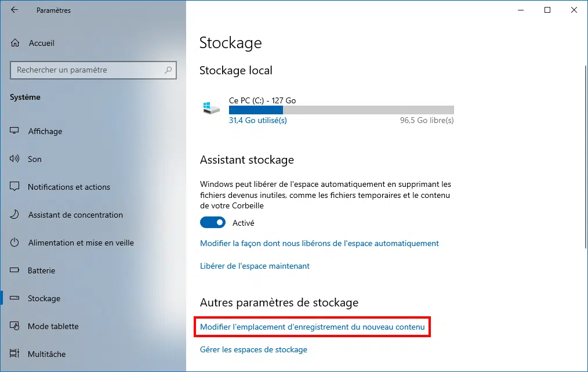Open link Libérer de l'espace maintenant
Image resolution: width=588 pixels, height=372 pixels.
255,266
